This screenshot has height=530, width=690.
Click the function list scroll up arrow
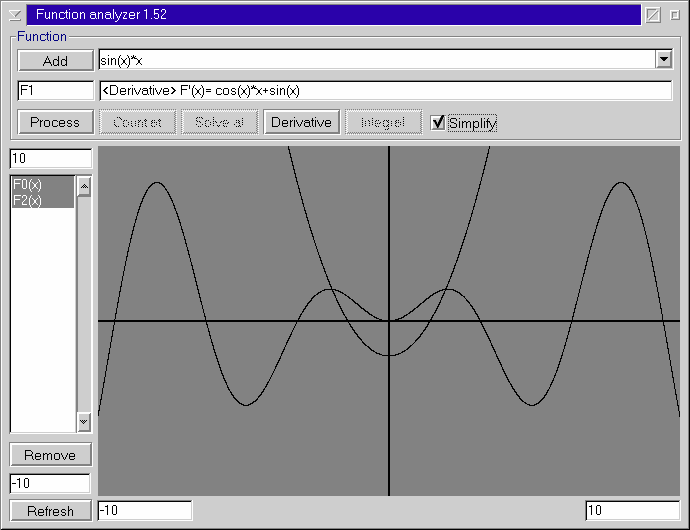click(84, 187)
